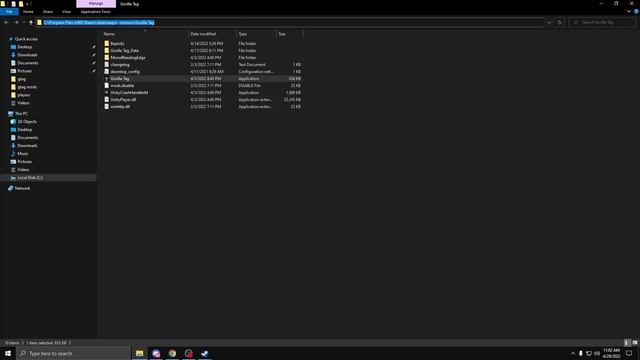The image size is (640, 360).
Task: Select Local Disk (C:) drive
Action: (x=29, y=178)
